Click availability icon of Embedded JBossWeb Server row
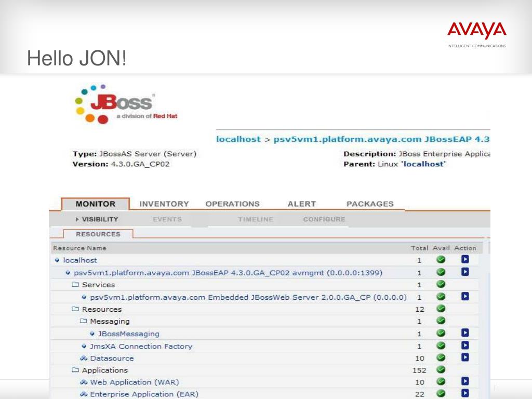 441,297
